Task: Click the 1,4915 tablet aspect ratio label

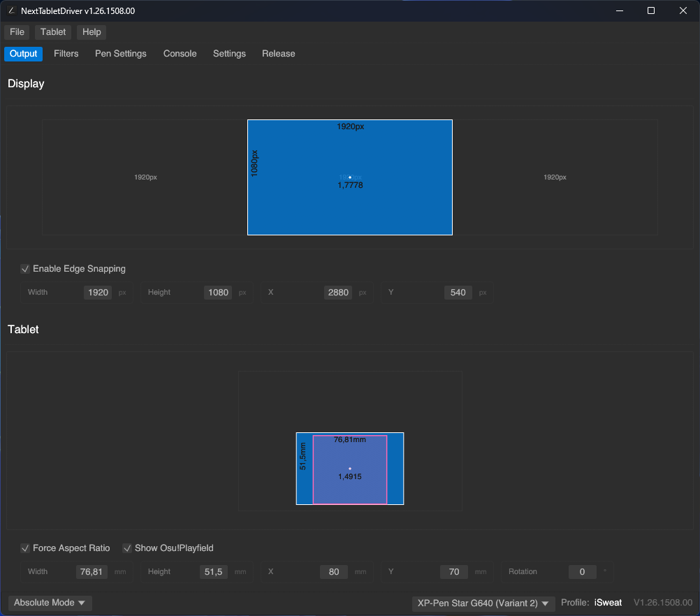Action: tap(350, 477)
